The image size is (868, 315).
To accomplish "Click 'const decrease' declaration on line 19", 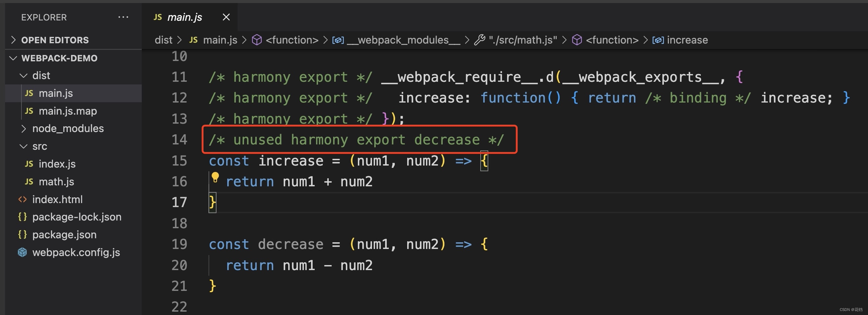I will [266, 244].
